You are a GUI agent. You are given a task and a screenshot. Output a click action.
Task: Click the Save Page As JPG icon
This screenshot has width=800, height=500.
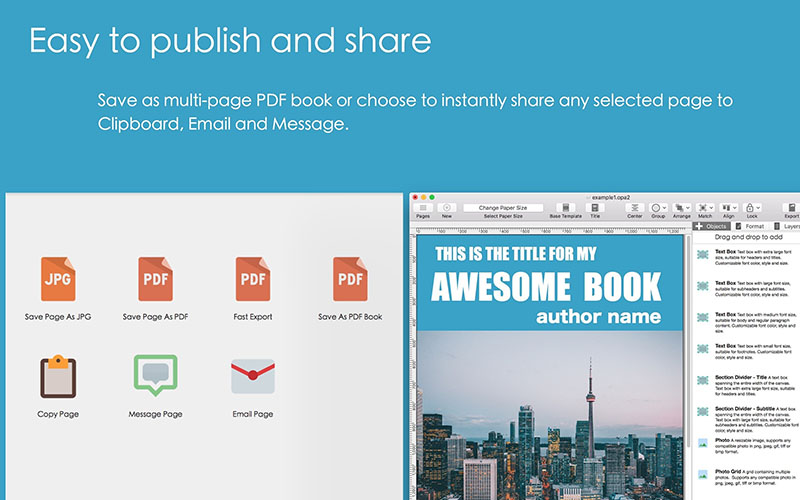(x=58, y=279)
